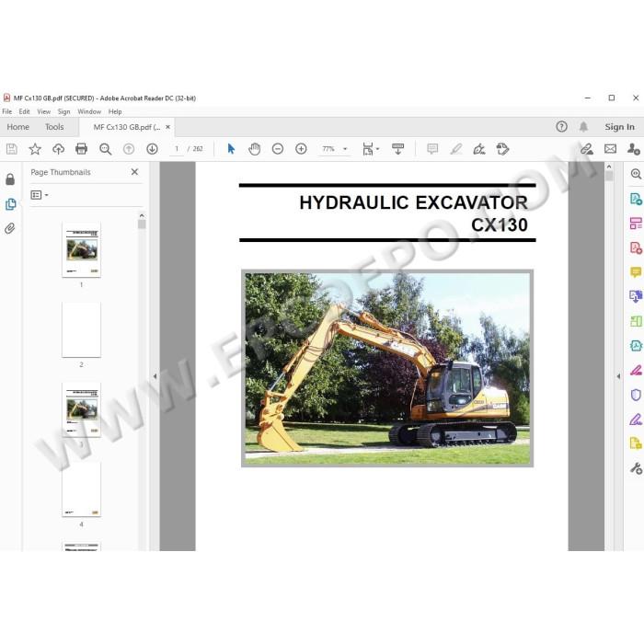The height and width of the screenshot is (644, 644).
Task: Activate the Hand pan tool
Action: click(x=255, y=149)
